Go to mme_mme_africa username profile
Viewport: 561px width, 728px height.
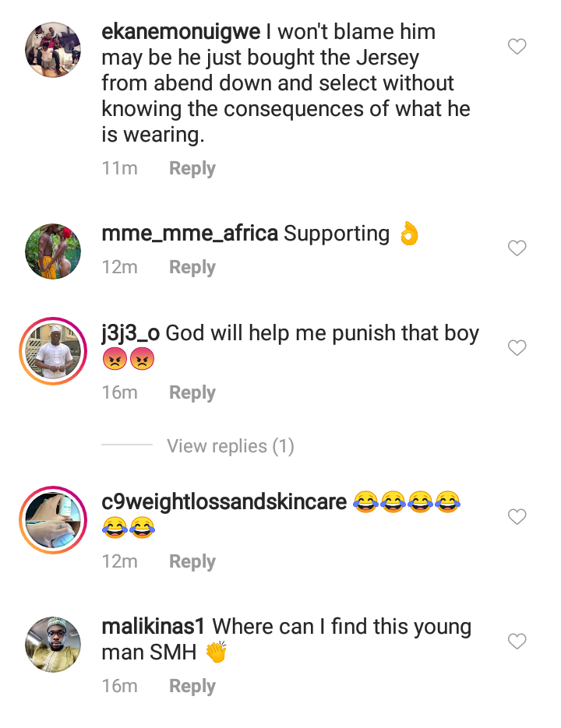click(x=189, y=234)
